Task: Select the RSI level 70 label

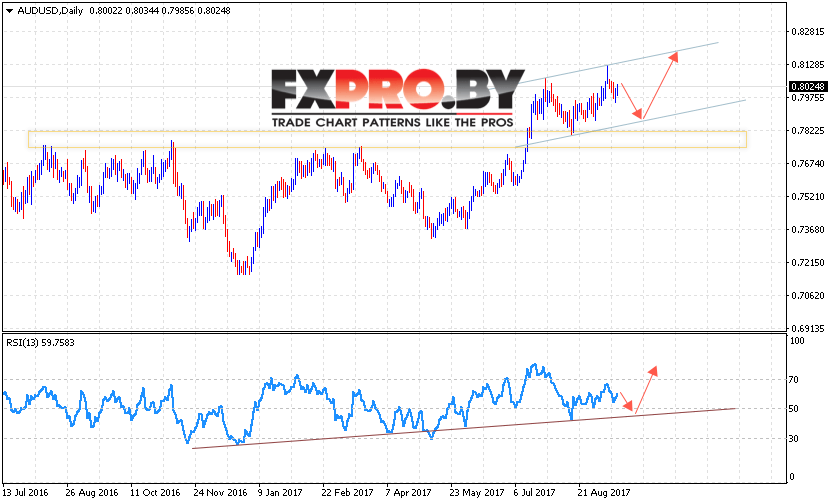Action: pos(794,379)
